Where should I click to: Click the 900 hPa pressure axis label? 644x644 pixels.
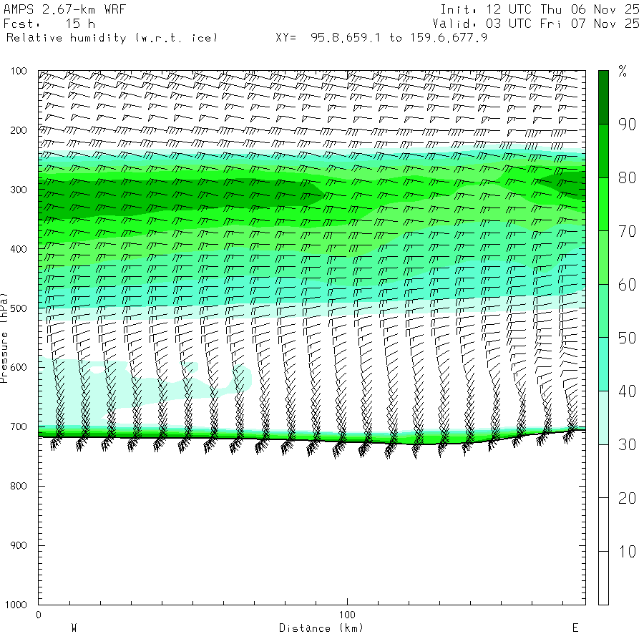click(19, 545)
